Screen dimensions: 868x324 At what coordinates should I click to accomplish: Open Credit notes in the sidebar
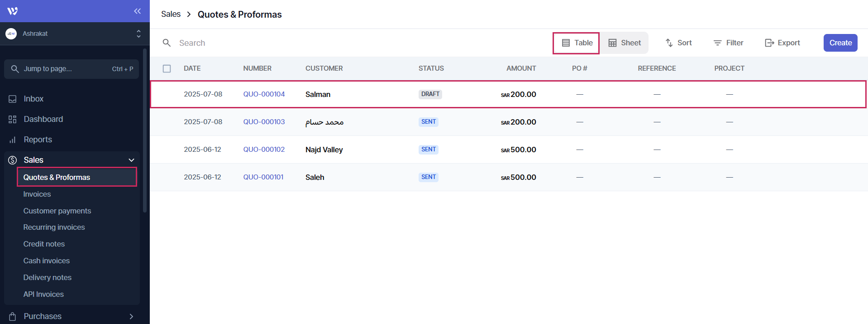click(x=44, y=244)
